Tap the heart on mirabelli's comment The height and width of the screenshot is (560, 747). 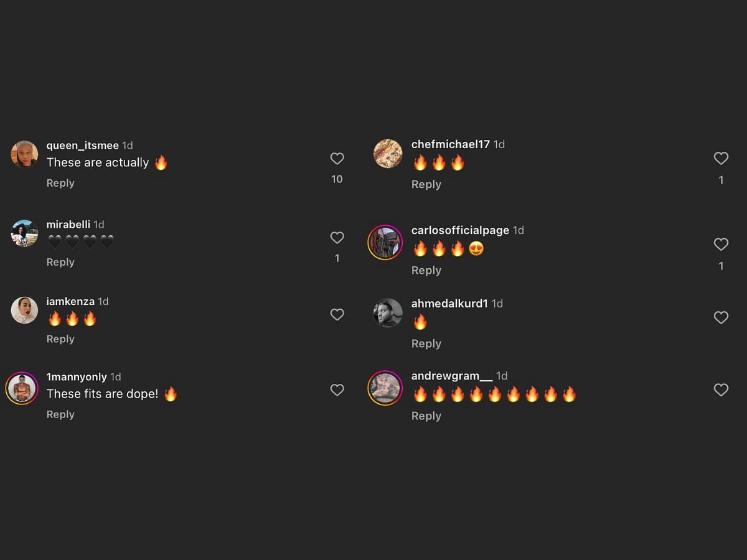click(337, 238)
